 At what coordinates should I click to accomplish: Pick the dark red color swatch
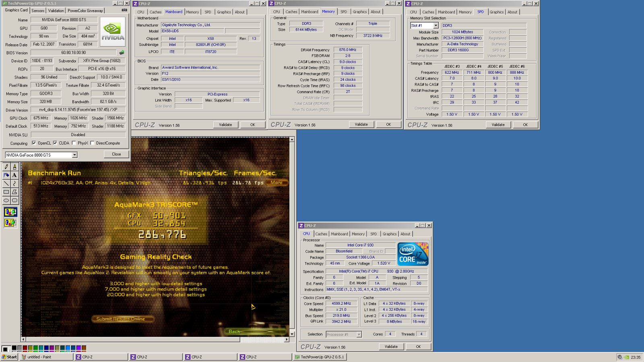(25, 347)
